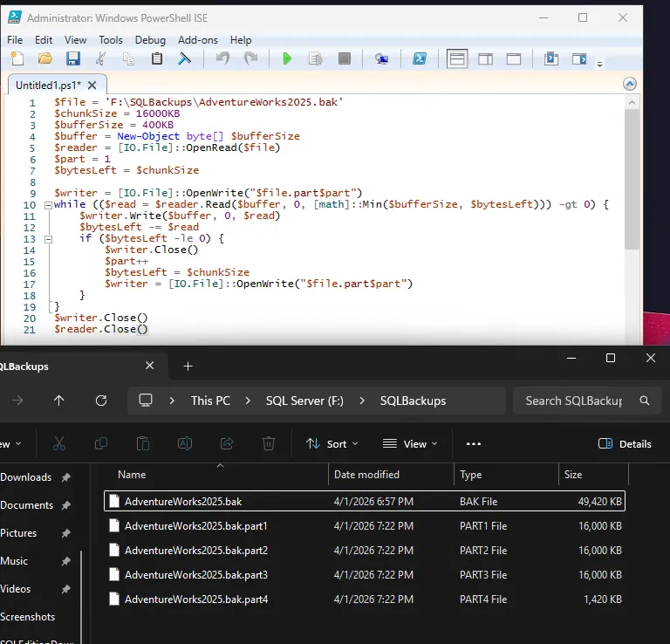The image size is (670, 644).
Task: Click the script scrollbar up arrow
Action: (632, 103)
